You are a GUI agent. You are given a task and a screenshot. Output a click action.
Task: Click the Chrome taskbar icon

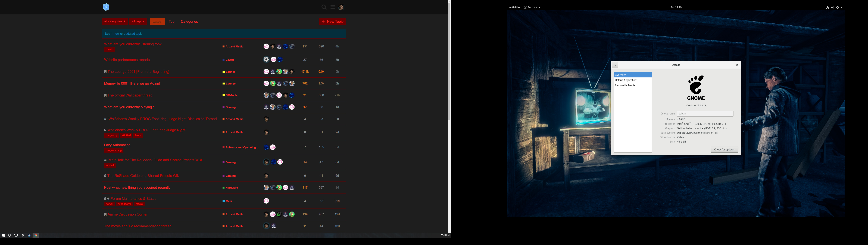[x=36, y=235]
